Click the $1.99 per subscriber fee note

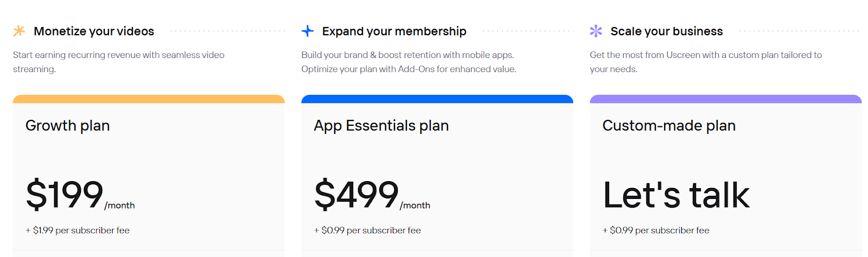click(x=78, y=230)
